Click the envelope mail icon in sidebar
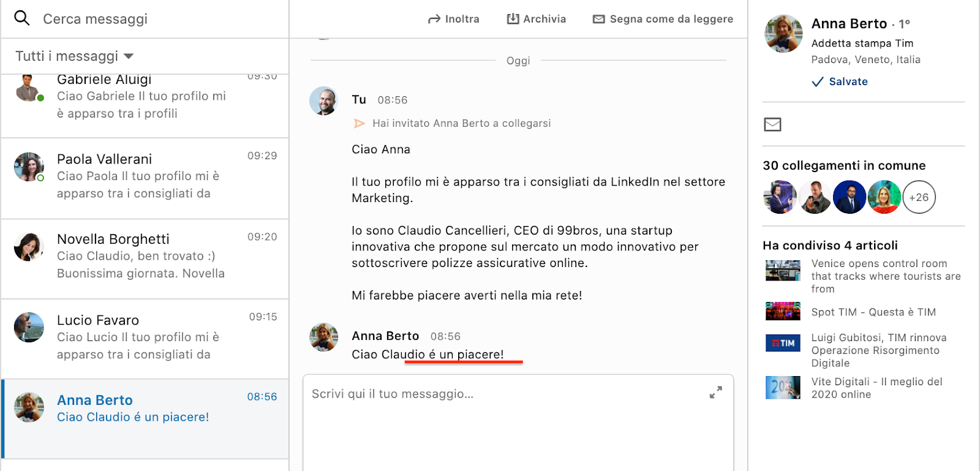The height and width of the screenshot is (471, 980). pyautogui.click(x=772, y=125)
